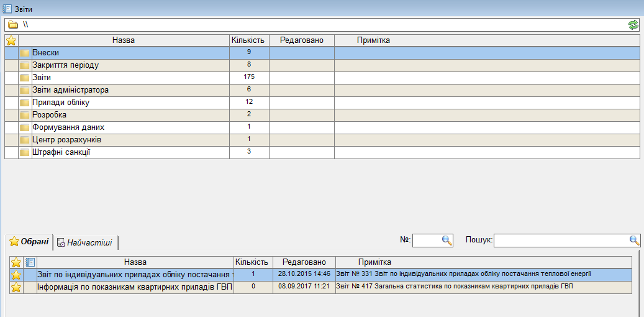This screenshot has height=317, width=644.
Task: Sort upper table by Кількість column
Action: 248,40
